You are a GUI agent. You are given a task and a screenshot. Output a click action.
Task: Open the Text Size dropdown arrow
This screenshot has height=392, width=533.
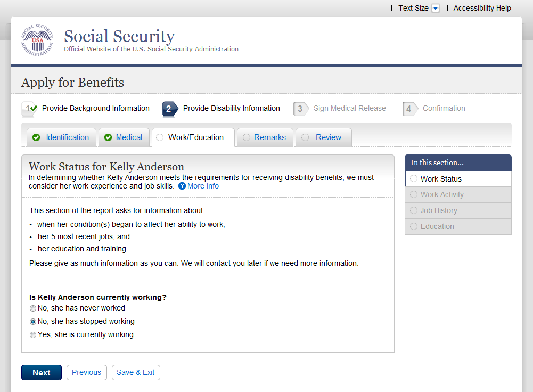(x=436, y=8)
